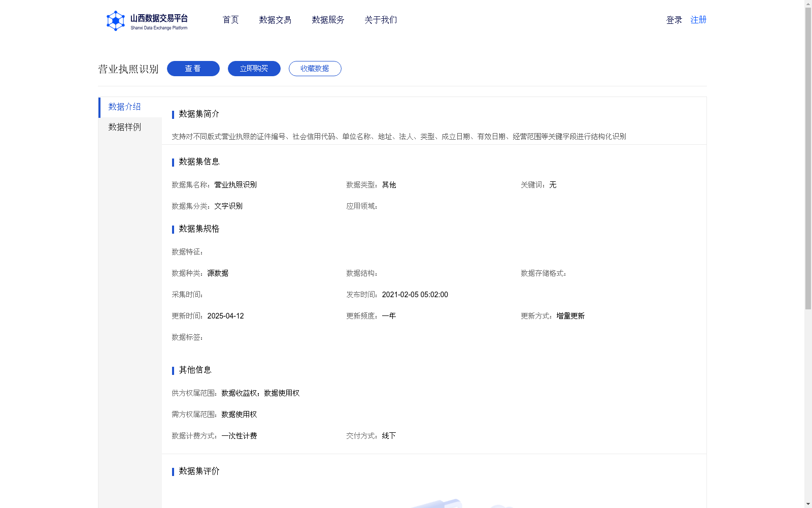Click the 数据集评价 section heading
The height and width of the screenshot is (508, 812).
[x=199, y=471]
